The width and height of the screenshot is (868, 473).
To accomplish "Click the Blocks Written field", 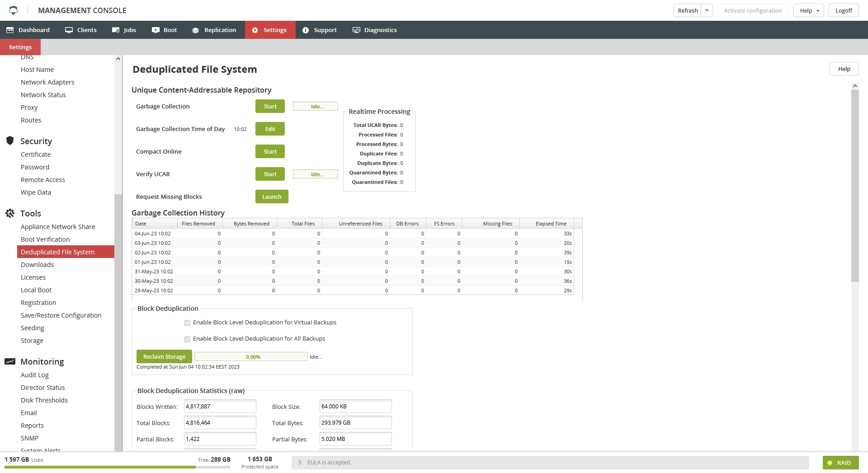I will point(220,406).
